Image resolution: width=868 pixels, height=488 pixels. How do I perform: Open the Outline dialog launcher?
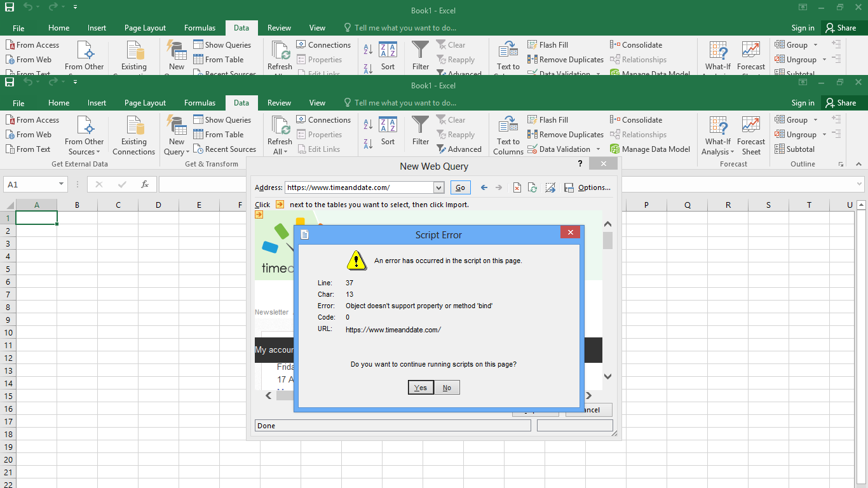pyautogui.click(x=841, y=164)
